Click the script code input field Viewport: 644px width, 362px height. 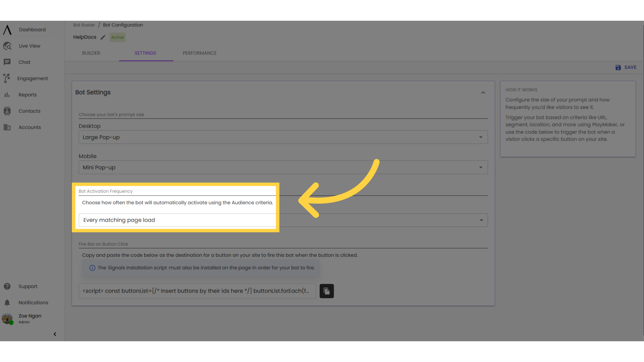(x=197, y=291)
